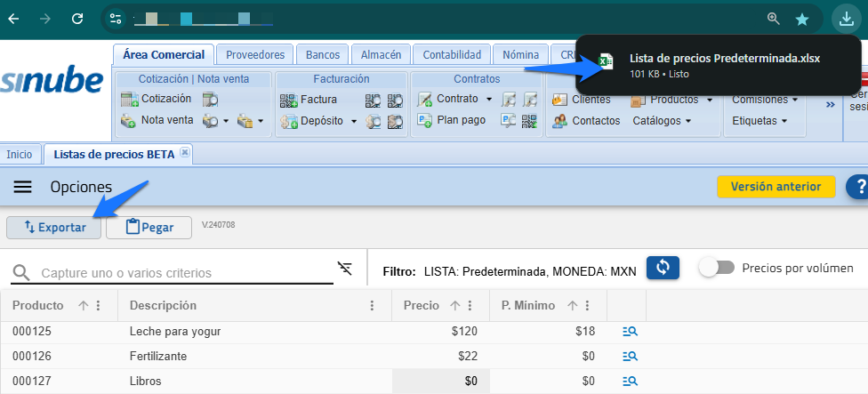Click the Versión anterior button
The image size is (868, 394).
776,187
